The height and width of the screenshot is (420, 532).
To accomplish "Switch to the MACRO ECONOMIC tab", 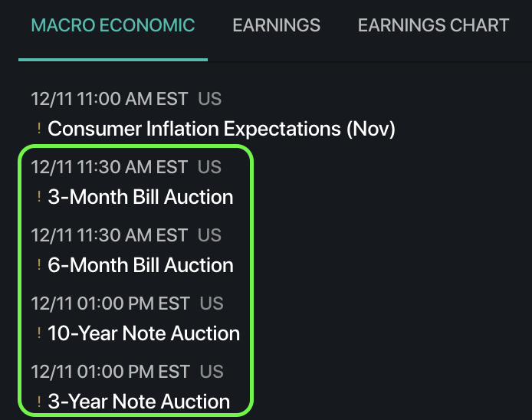I will [113, 25].
